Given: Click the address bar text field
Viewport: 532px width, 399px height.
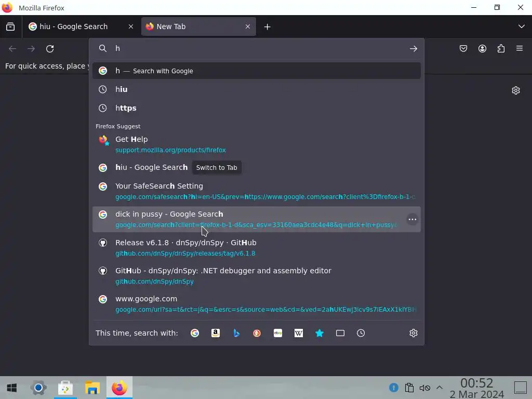Looking at the screenshot, I should pos(258,48).
